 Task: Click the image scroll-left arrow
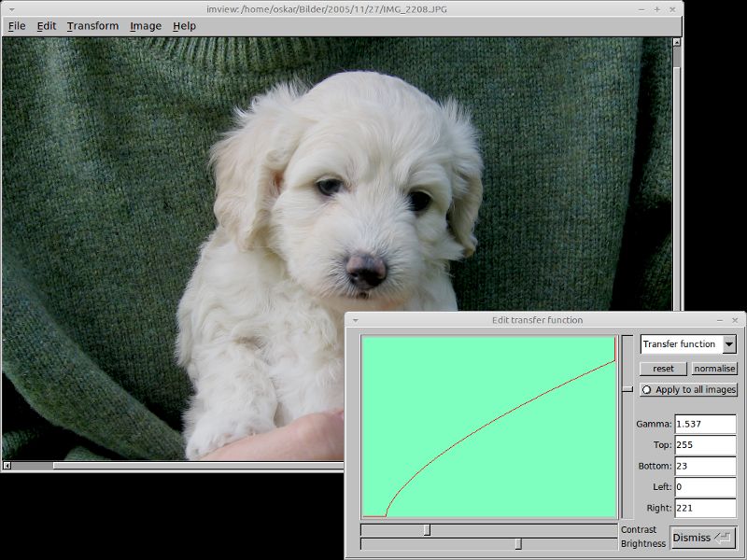(7, 465)
